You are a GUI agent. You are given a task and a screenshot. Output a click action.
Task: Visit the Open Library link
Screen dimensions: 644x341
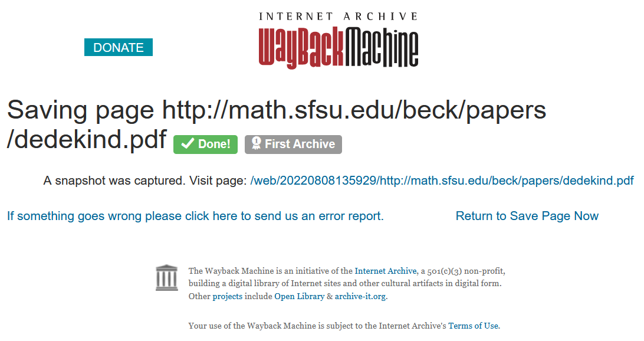pos(300,296)
